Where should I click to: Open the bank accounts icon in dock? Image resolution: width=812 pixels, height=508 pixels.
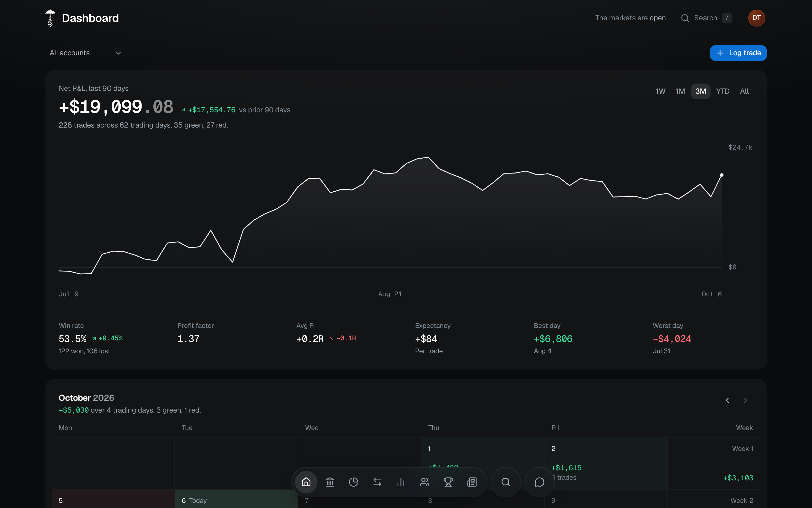click(330, 482)
